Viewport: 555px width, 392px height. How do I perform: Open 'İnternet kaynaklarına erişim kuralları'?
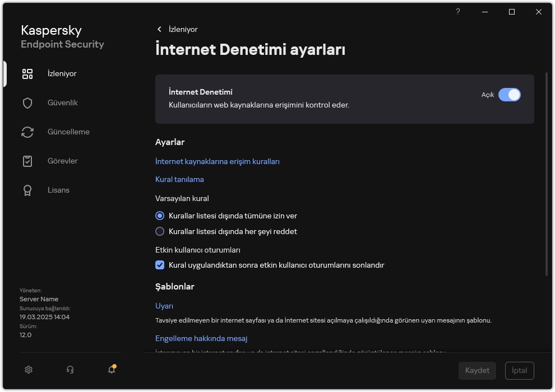[218, 161]
